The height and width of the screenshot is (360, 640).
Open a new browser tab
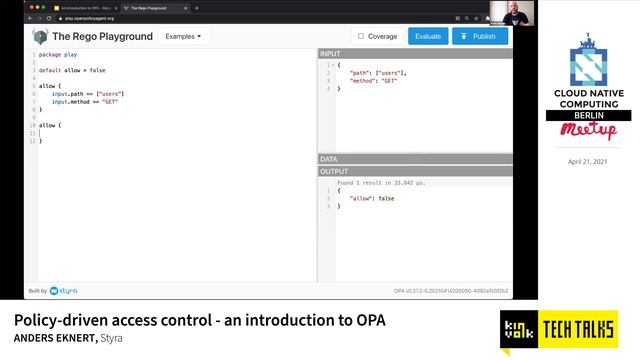coord(197,8)
